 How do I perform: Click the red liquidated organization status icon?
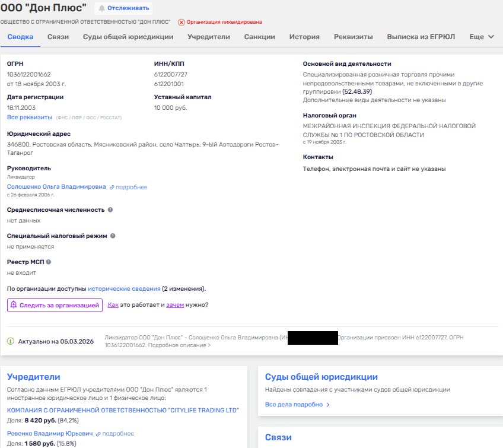point(182,22)
